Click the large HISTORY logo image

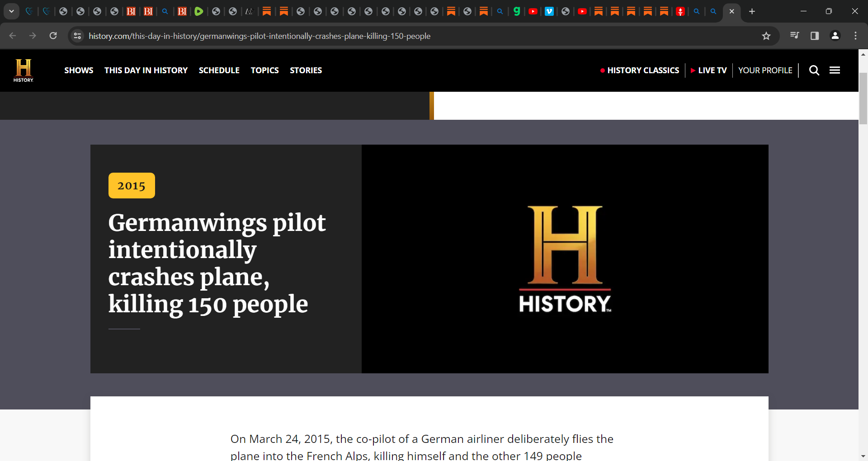[x=565, y=259]
